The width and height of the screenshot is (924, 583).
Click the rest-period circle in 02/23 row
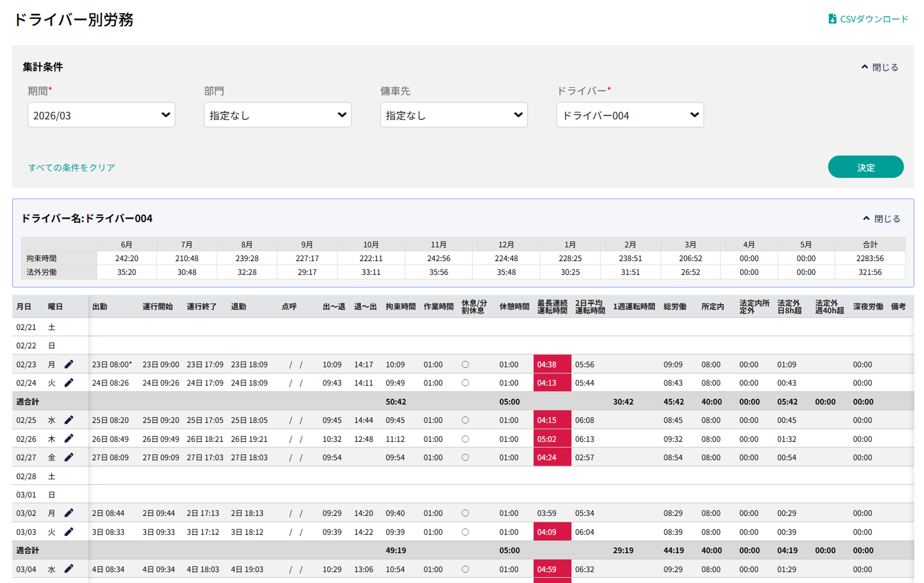[x=465, y=364]
